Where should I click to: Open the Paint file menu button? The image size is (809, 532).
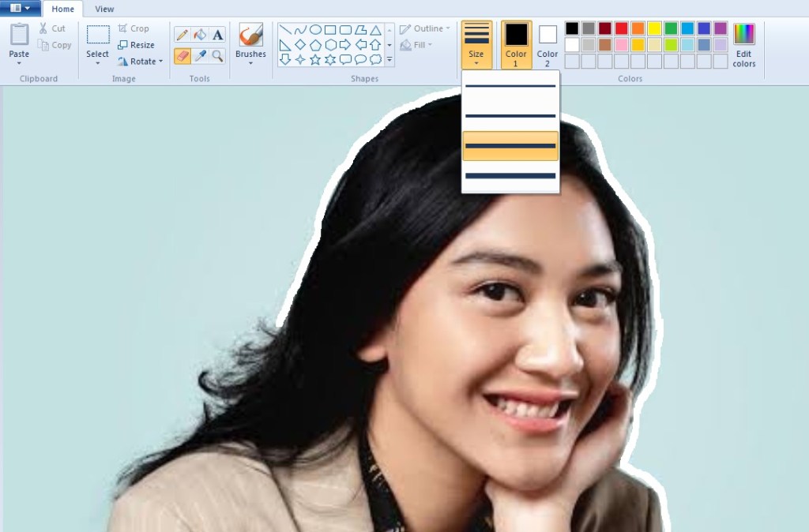(21, 8)
